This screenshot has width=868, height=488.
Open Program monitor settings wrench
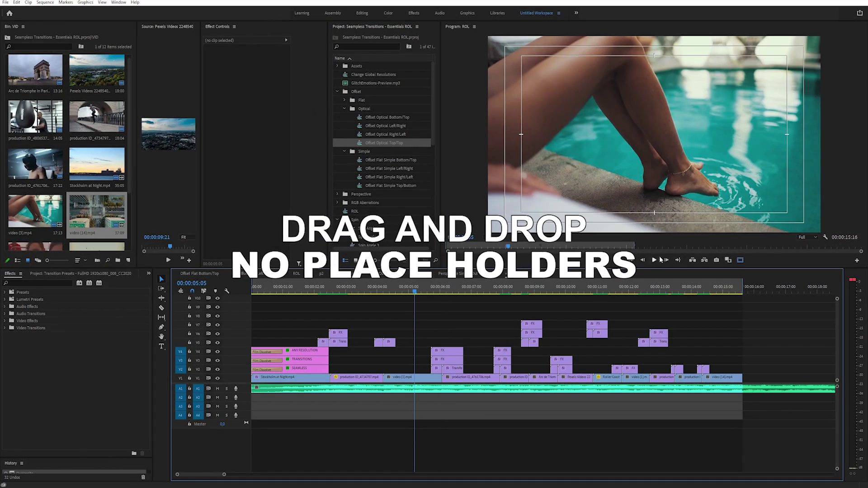[x=825, y=237]
